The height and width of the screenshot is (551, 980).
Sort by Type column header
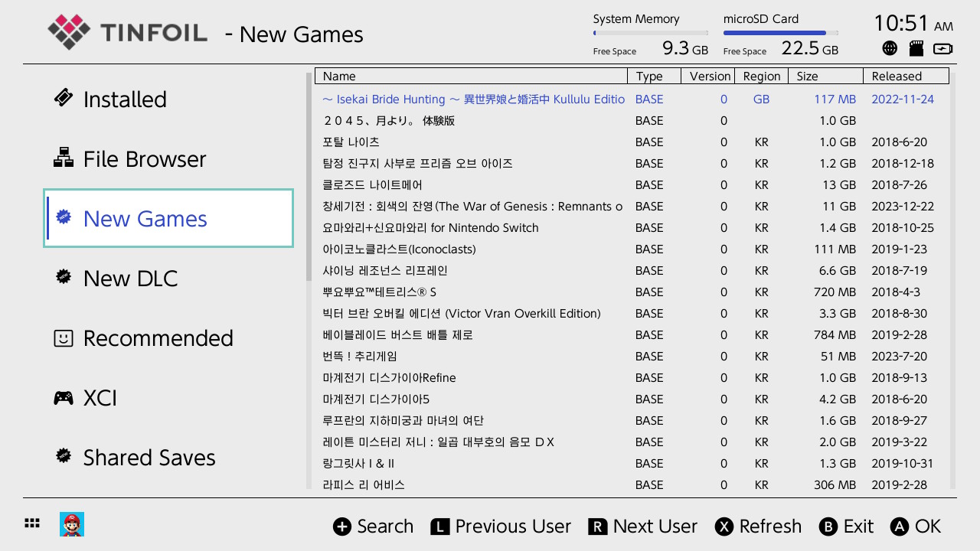(654, 76)
